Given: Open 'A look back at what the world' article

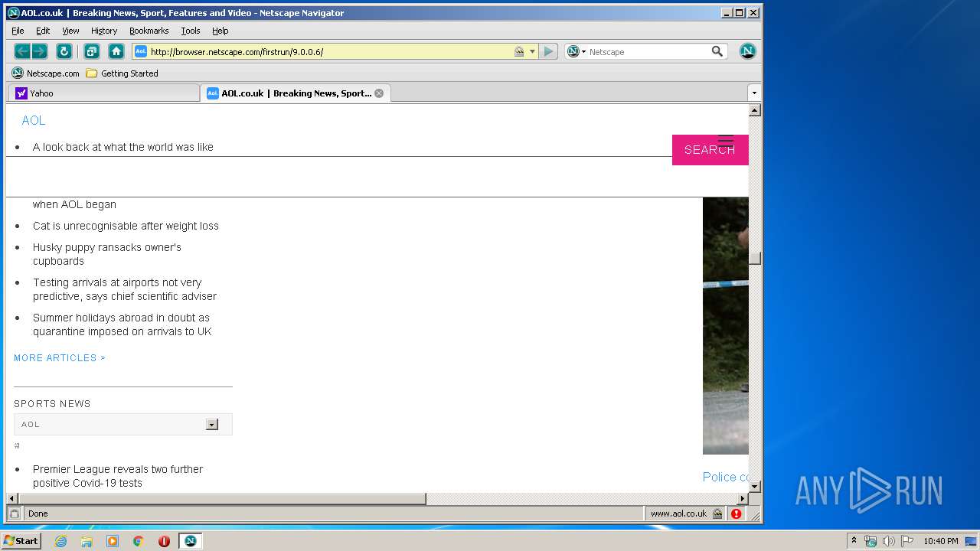Looking at the screenshot, I should coord(123,147).
